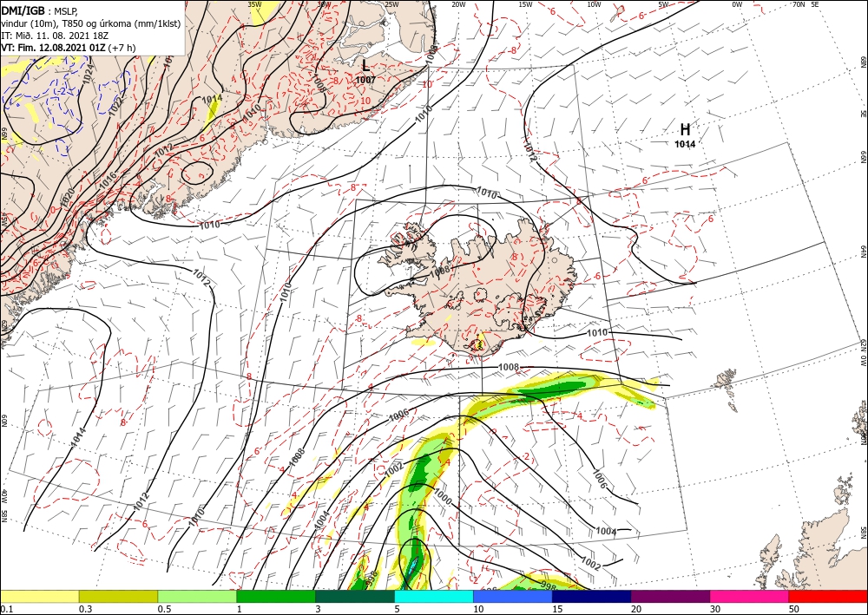The width and height of the screenshot is (868, 615).
Task: Click the 1024 isobar label
Action: (88, 75)
